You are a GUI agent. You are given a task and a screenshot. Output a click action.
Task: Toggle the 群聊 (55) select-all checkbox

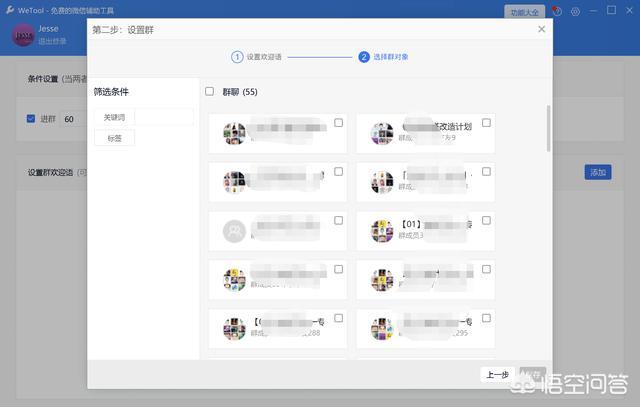tap(209, 92)
